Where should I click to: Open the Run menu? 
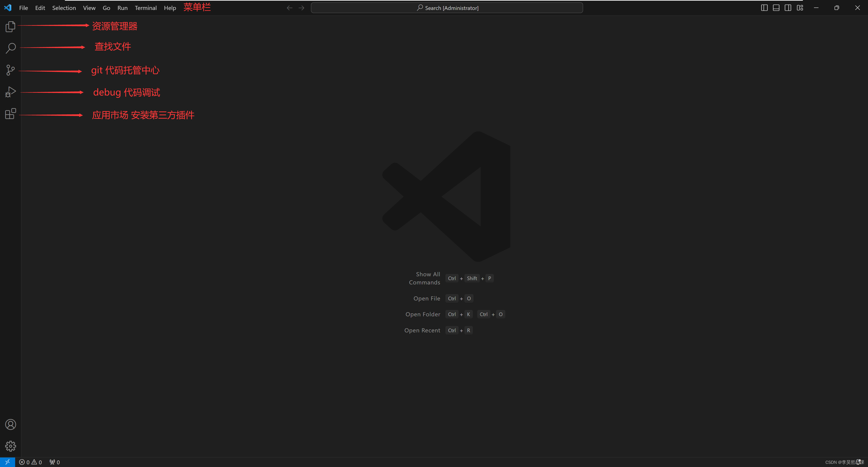click(122, 8)
